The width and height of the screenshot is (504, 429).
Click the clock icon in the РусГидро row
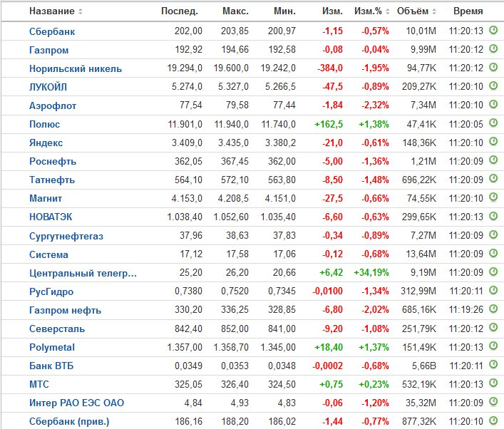click(x=493, y=291)
